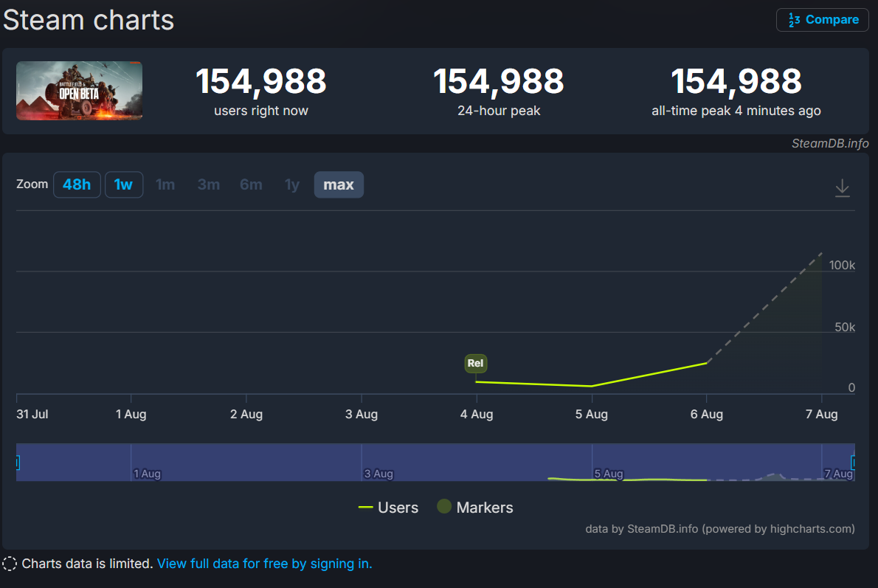Screen dimensions: 878x588
Task: Select the max zoom range
Action: [x=339, y=184]
